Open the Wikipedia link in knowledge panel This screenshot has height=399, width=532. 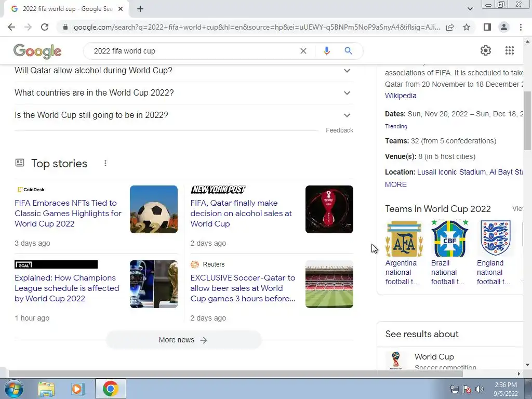tap(401, 96)
